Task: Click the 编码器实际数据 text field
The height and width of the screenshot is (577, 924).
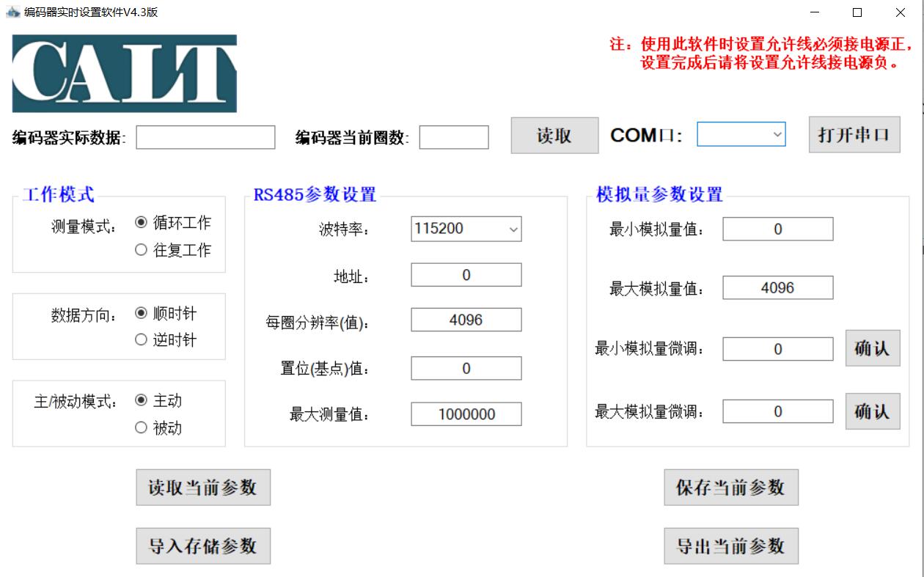Action: point(205,137)
